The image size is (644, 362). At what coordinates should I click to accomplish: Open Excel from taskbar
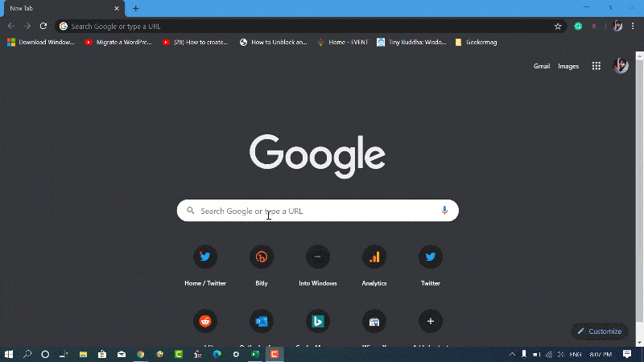pyautogui.click(x=255, y=354)
